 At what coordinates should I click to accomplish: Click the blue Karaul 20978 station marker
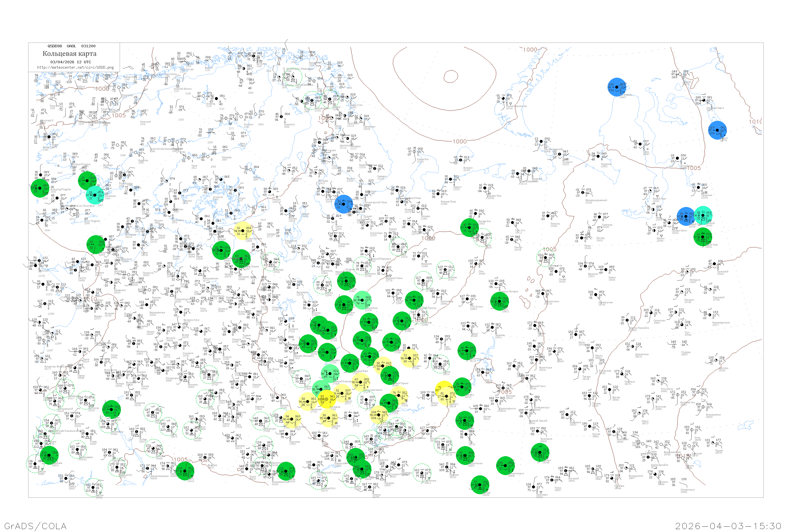tap(717, 130)
